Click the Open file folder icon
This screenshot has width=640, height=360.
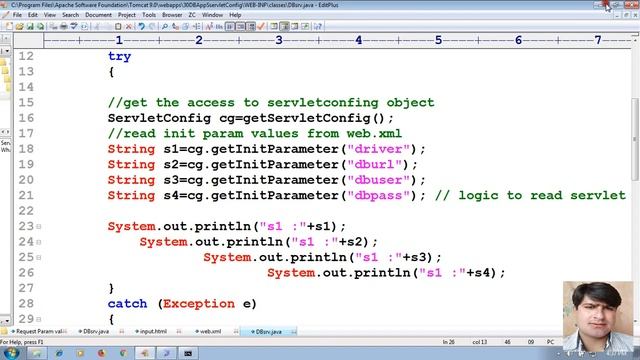(x=19, y=27)
